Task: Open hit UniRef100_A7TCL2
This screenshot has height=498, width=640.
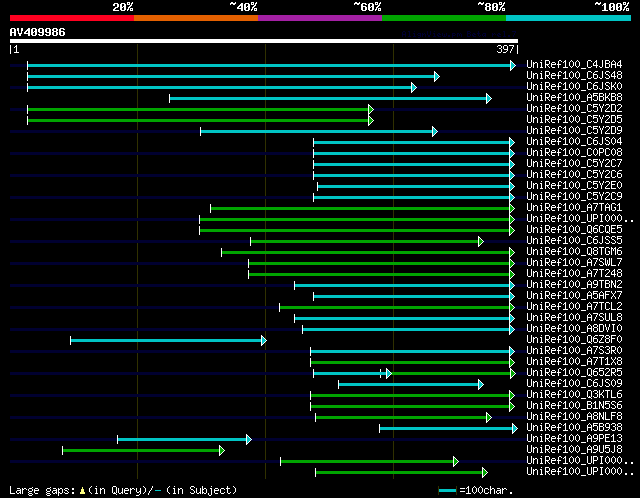Action: 574,307
